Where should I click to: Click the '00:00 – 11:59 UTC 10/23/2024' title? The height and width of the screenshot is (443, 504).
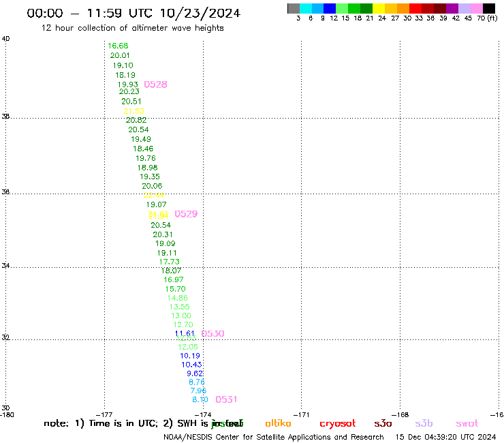pyautogui.click(x=133, y=13)
